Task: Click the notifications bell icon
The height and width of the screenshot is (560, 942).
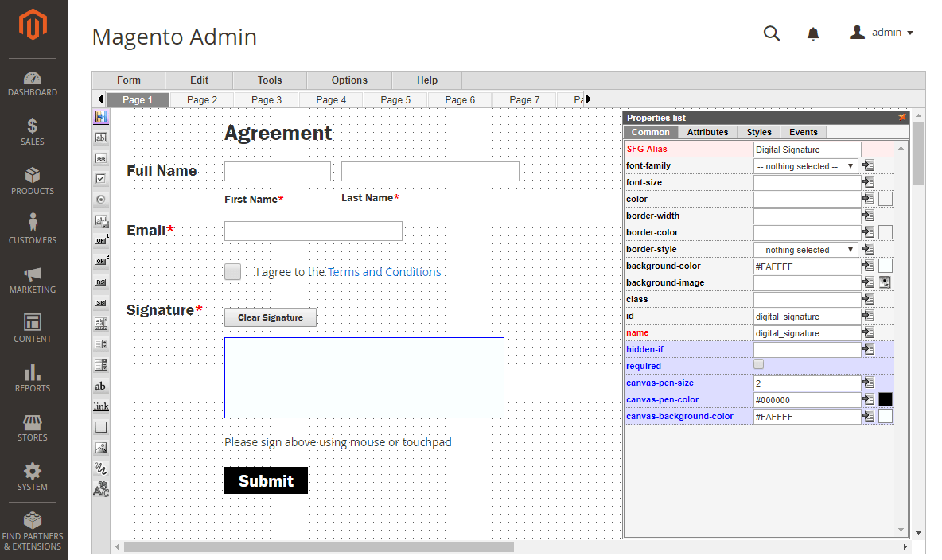Action: click(813, 32)
